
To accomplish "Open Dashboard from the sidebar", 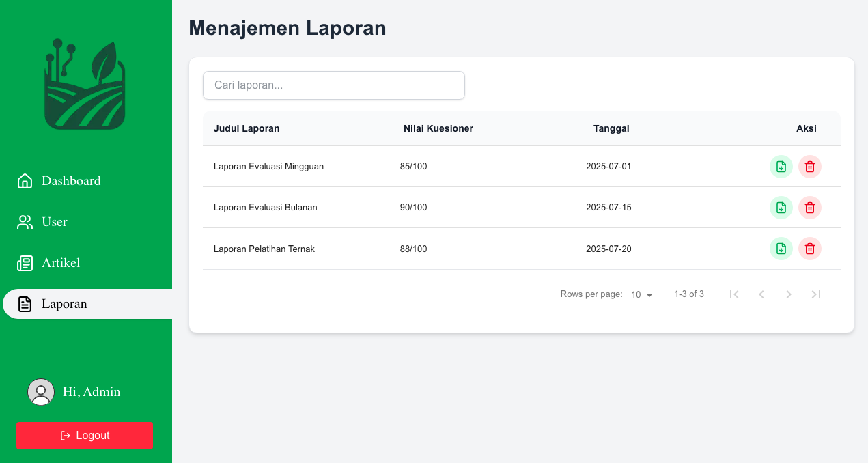I will click(70, 181).
